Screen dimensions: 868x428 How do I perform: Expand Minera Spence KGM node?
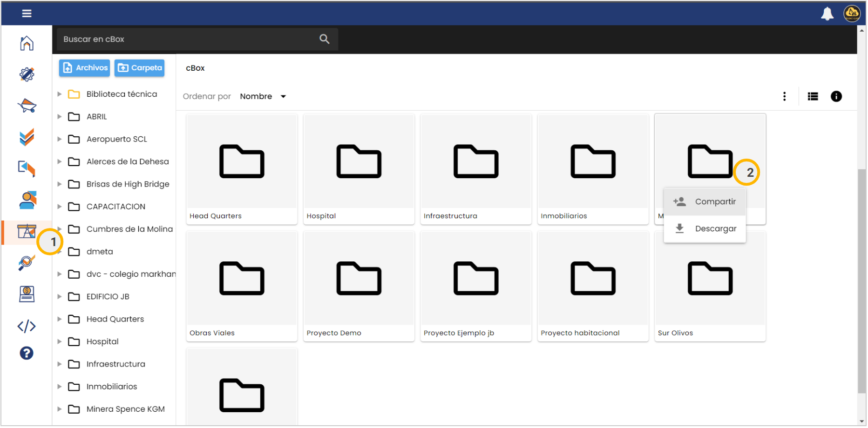[x=60, y=409]
